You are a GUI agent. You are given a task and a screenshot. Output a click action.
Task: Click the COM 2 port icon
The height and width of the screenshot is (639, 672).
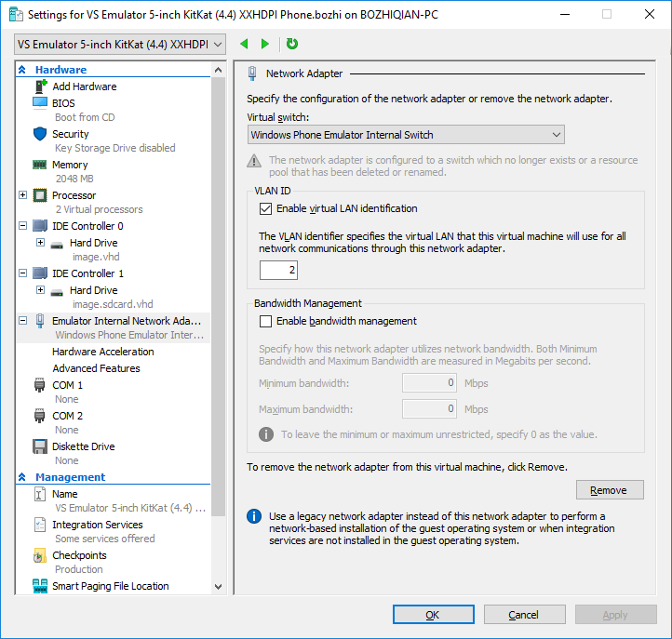(x=39, y=416)
